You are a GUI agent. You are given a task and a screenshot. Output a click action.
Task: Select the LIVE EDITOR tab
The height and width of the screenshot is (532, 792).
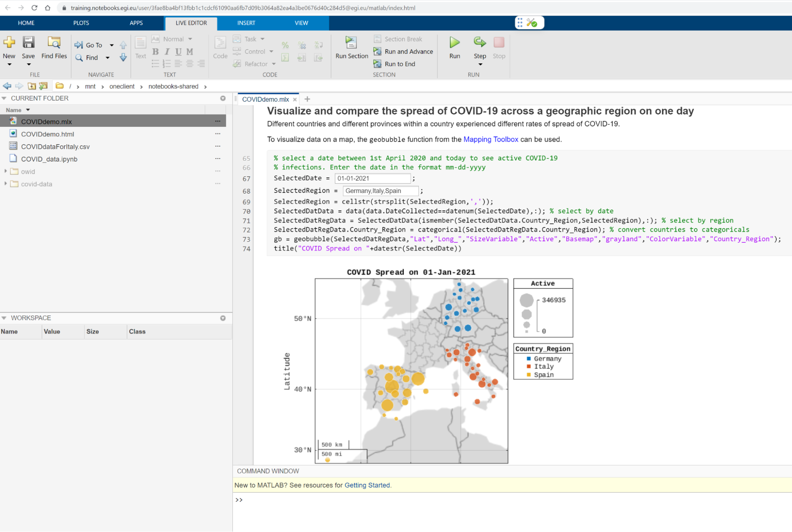(x=191, y=23)
